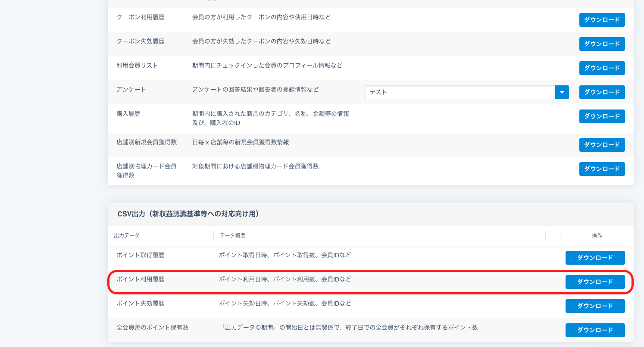The width and height of the screenshot is (644, 347).
Task: Download the アンケート results
Action: click(x=602, y=92)
